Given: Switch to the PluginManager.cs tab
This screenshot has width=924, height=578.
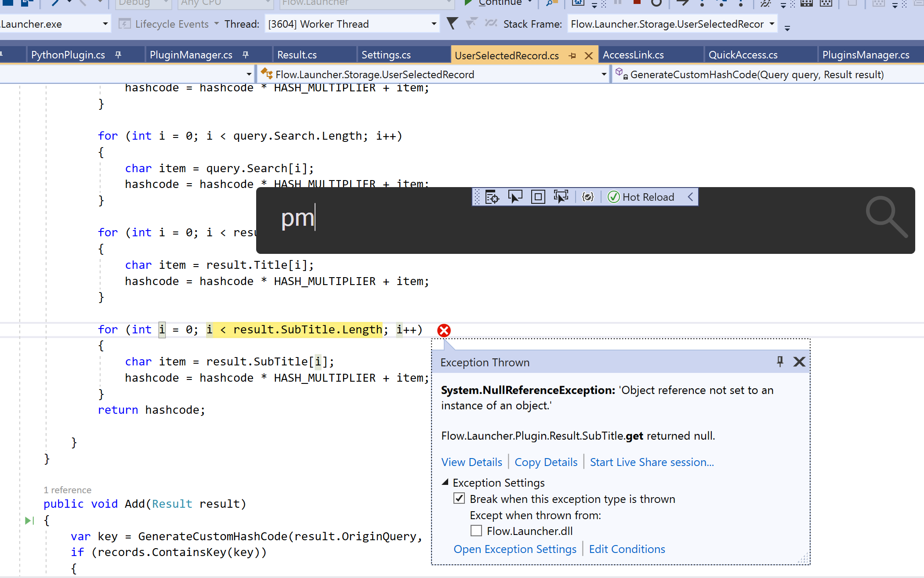Looking at the screenshot, I should tap(191, 55).
